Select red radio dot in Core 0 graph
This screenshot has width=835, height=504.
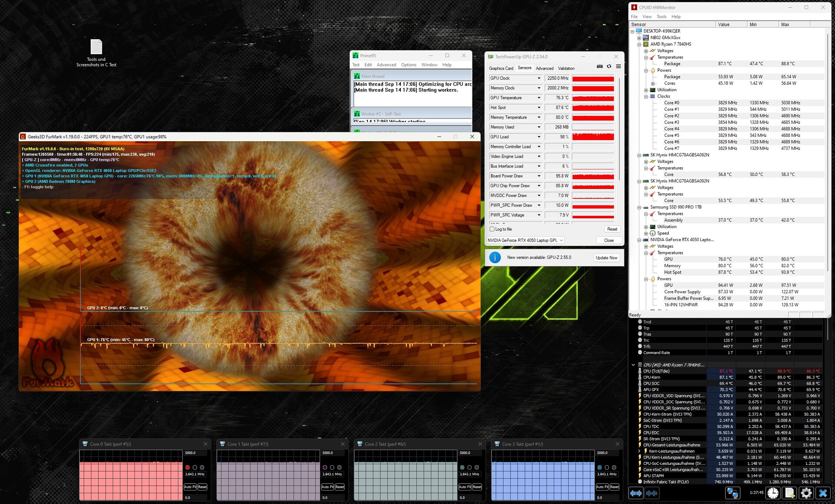(x=187, y=468)
